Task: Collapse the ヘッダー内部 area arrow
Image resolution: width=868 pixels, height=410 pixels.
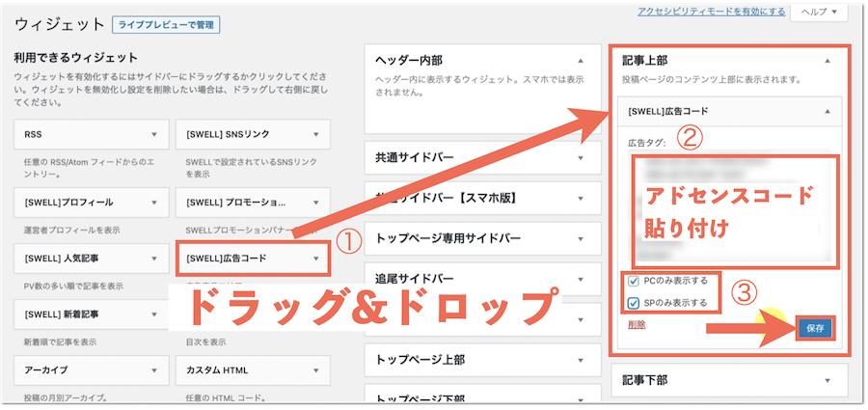Action: [x=581, y=60]
